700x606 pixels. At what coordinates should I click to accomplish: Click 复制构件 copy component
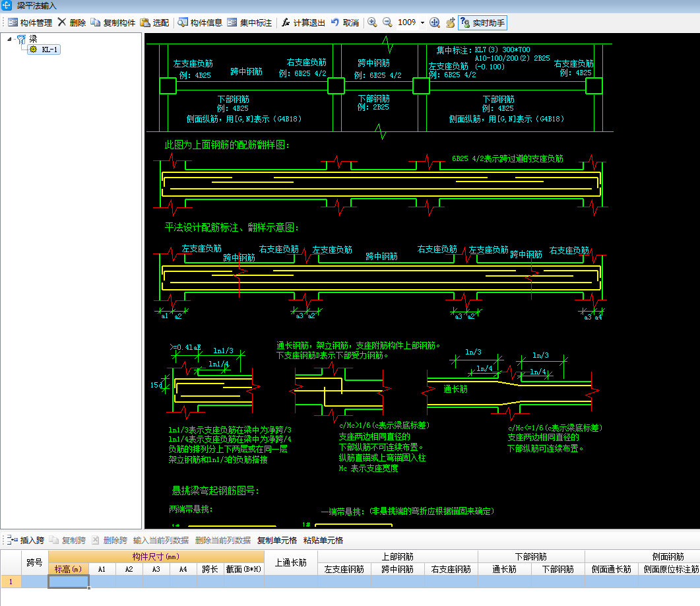click(x=113, y=23)
